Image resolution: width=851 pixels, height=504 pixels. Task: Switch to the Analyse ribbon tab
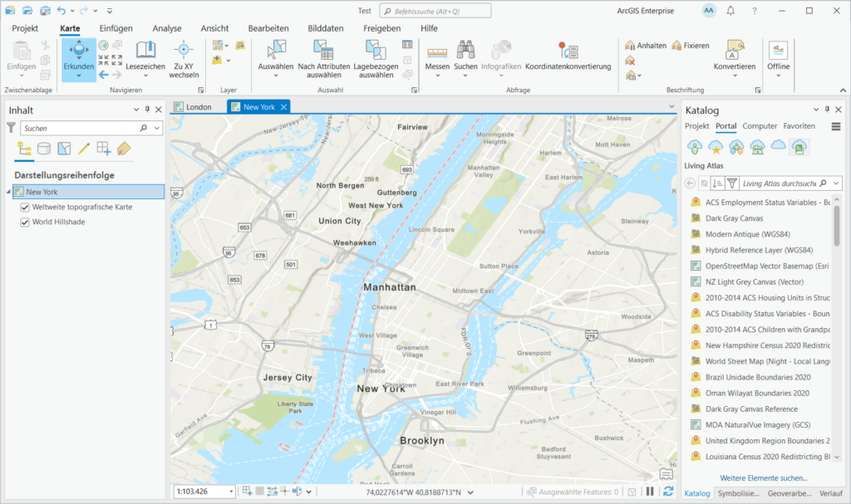167,28
